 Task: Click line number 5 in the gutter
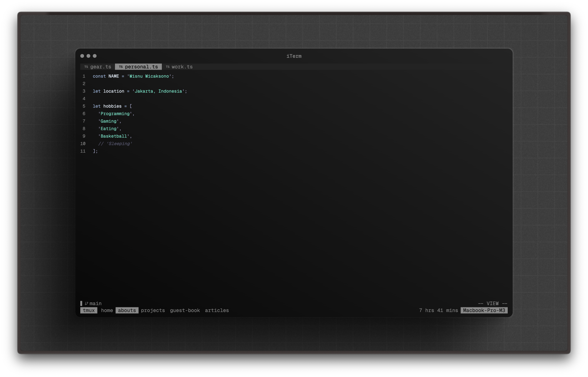coord(84,106)
